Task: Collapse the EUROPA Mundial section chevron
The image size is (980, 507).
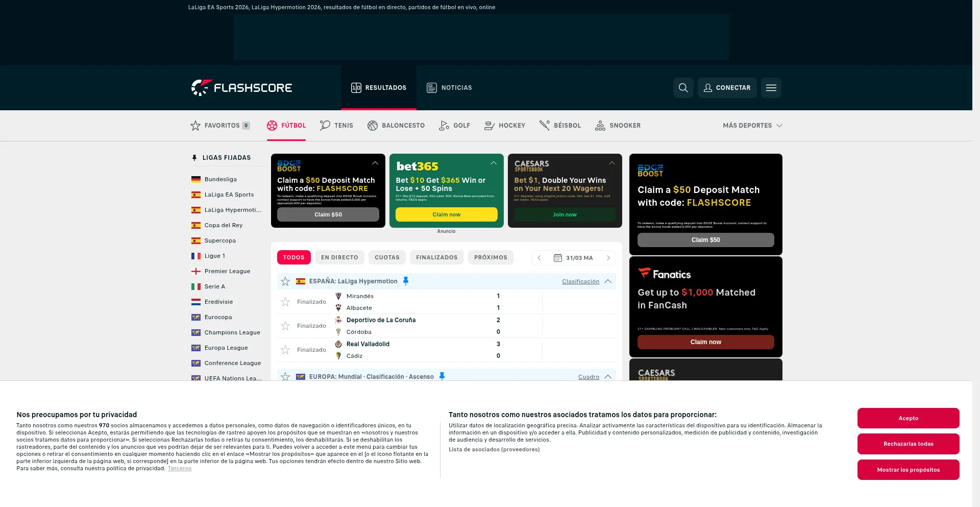Action: point(608,377)
